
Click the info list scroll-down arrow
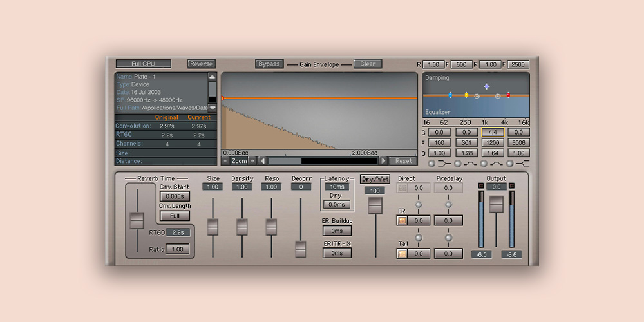(x=212, y=108)
